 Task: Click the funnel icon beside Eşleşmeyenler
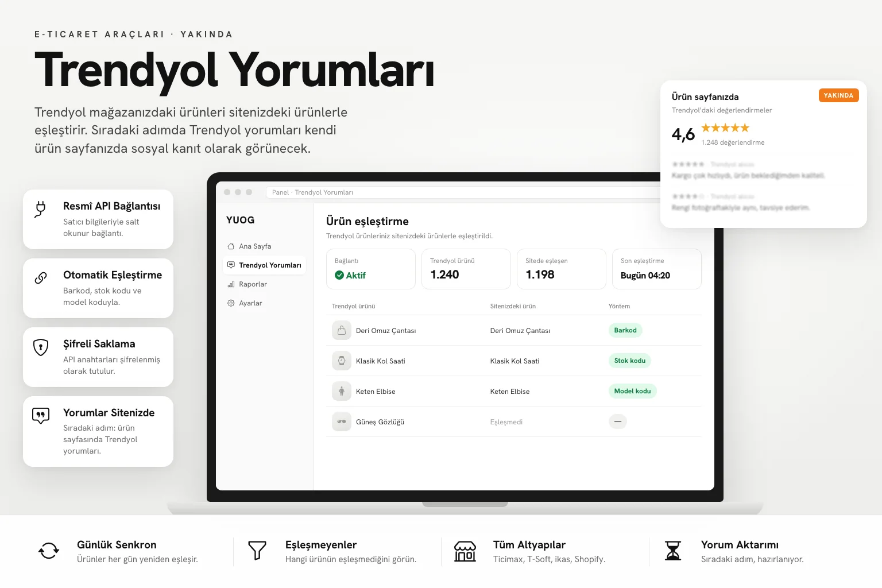click(x=257, y=551)
